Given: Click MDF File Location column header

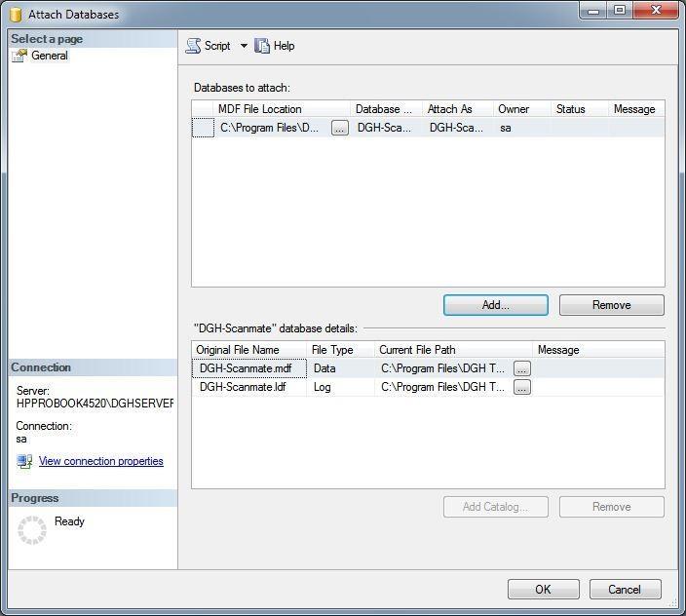Looking at the screenshot, I should point(282,109).
